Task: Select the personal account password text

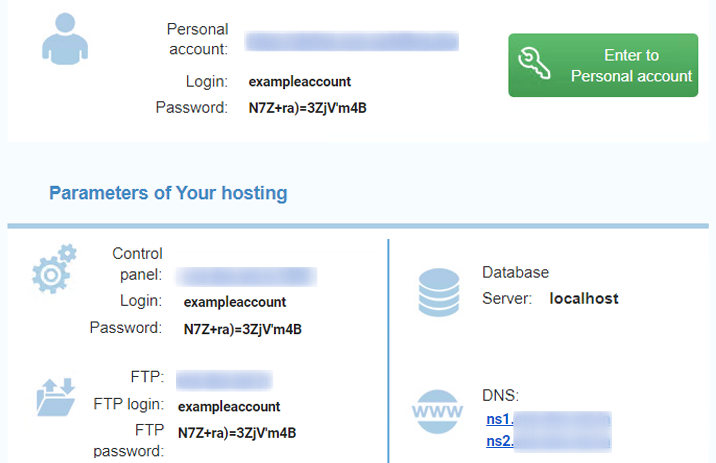Action: pos(307,108)
